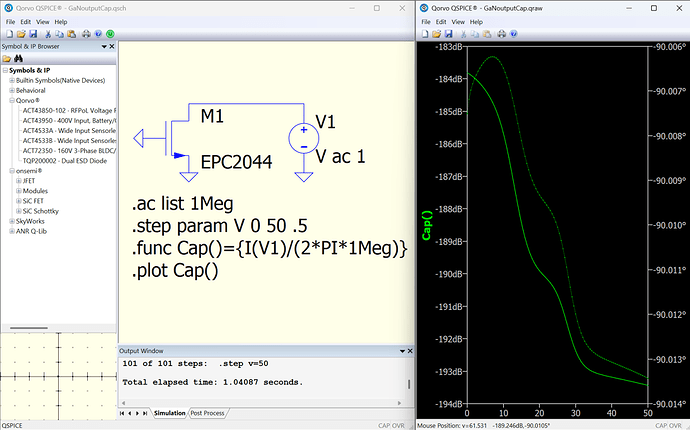The height and width of the screenshot is (430, 690).
Task: Click the binoculars search icon in Symbol browser
Action: tap(18, 59)
